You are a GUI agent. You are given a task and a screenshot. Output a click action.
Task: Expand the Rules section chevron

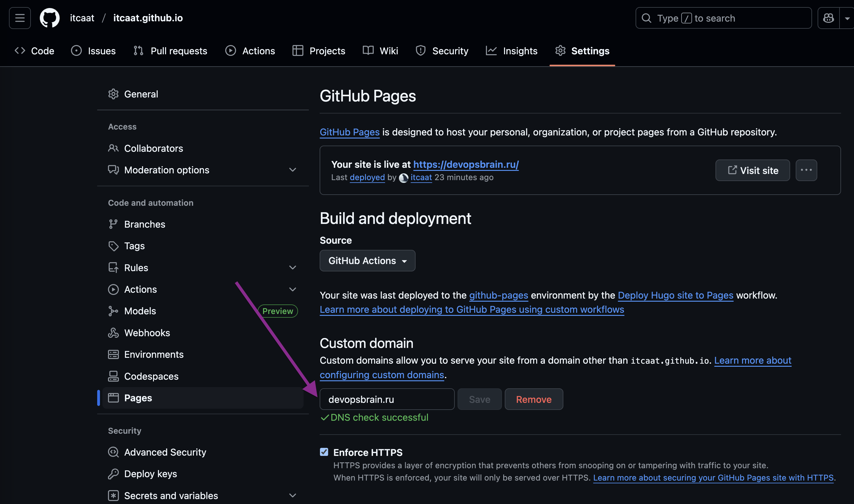(292, 268)
